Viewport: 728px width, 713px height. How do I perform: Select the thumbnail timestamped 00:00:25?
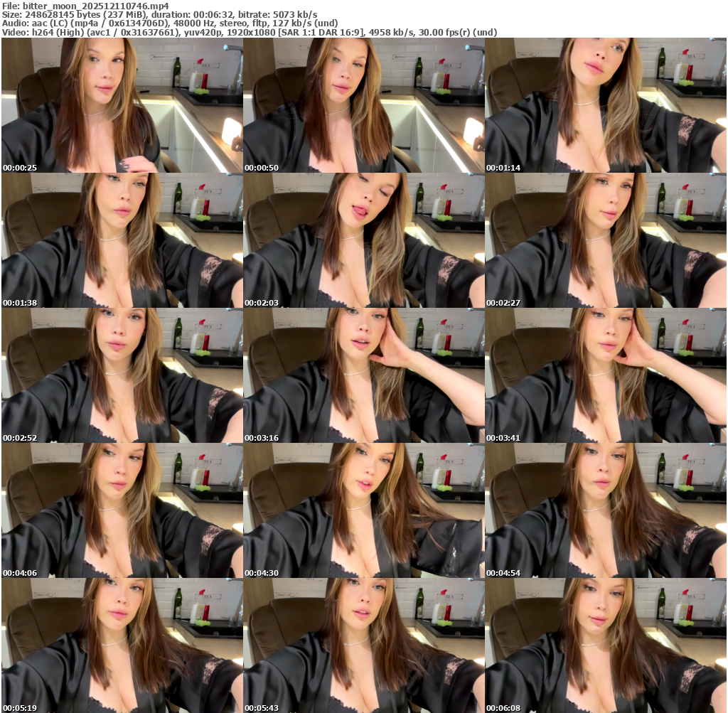[122, 105]
